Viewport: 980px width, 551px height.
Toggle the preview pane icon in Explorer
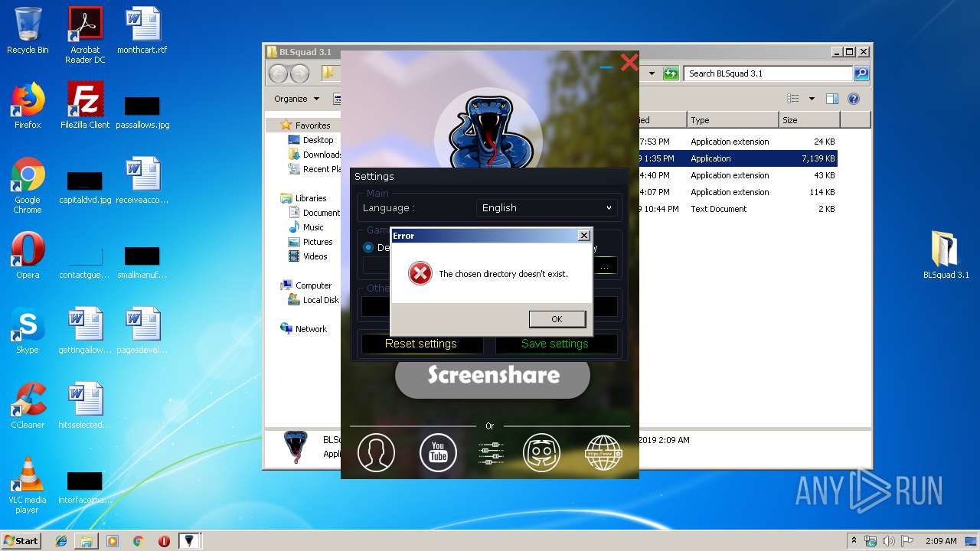pyautogui.click(x=832, y=99)
